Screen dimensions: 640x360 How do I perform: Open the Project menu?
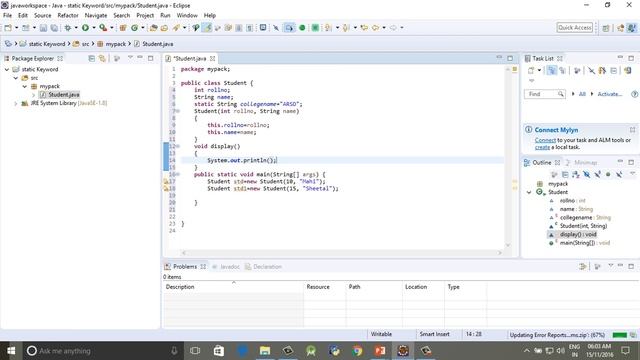[x=145, y=15]
